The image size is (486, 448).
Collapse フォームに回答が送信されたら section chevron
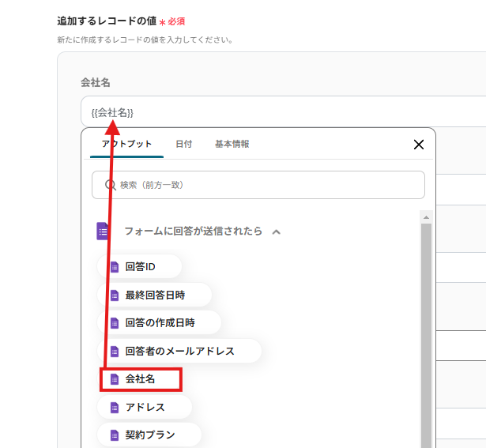tap(276, 232)
